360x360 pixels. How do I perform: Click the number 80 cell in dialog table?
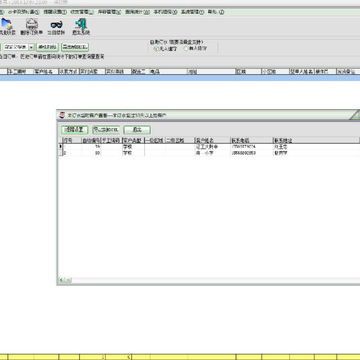point(91,153)
